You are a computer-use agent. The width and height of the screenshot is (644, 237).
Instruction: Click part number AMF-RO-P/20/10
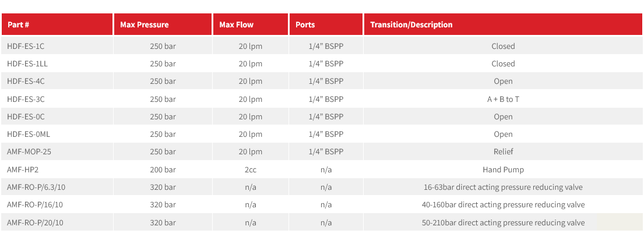pos(34,222)
